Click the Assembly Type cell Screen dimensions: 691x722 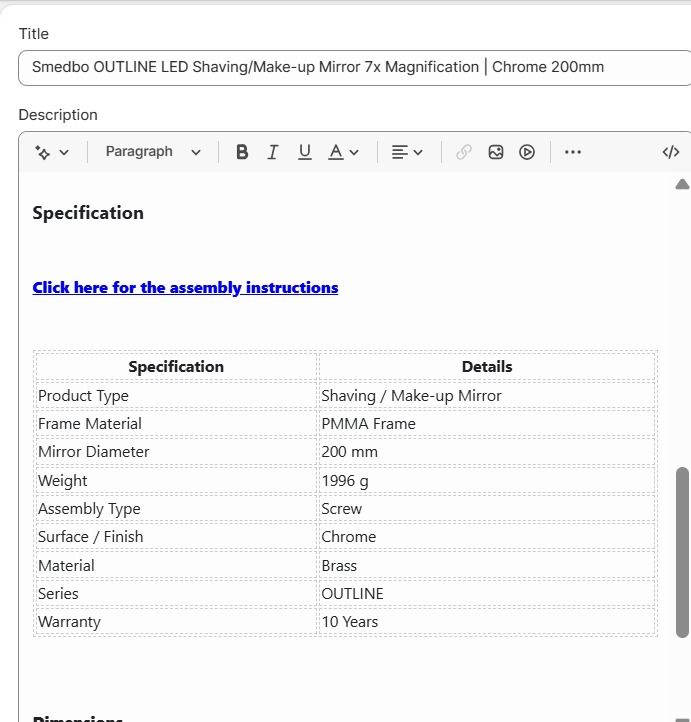pyautogui.click(x=176, y=509)
